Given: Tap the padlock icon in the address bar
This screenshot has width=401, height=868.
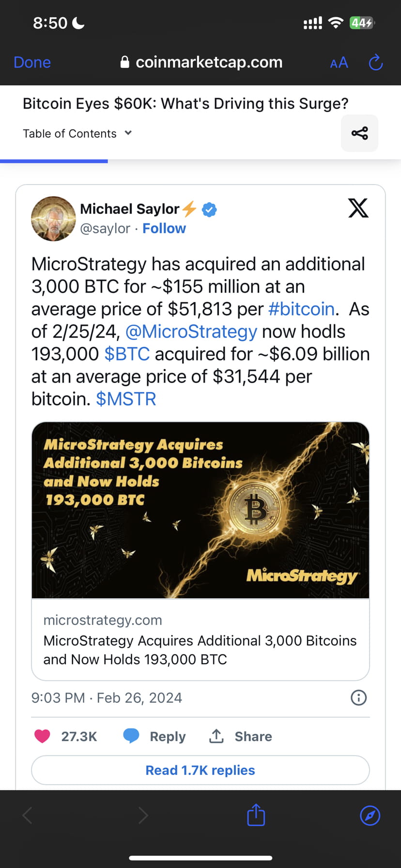Looking at the screenshot, I should [x=124, y=62].
